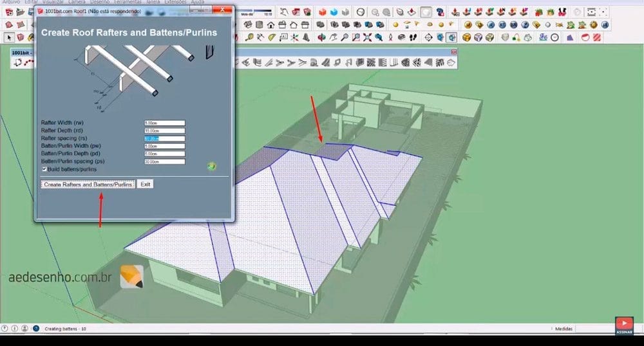
Task: Click the yellow cube icon in third row
Action: coord(466,37)
